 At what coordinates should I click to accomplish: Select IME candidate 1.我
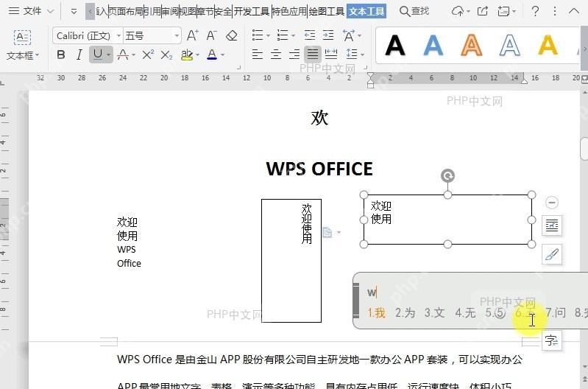point(376,313)
